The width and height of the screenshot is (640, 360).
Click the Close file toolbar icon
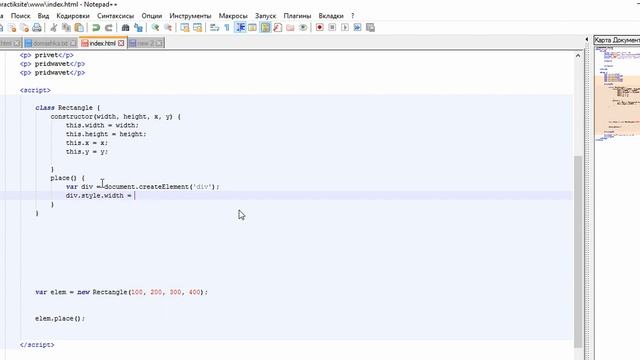point(13,28)
